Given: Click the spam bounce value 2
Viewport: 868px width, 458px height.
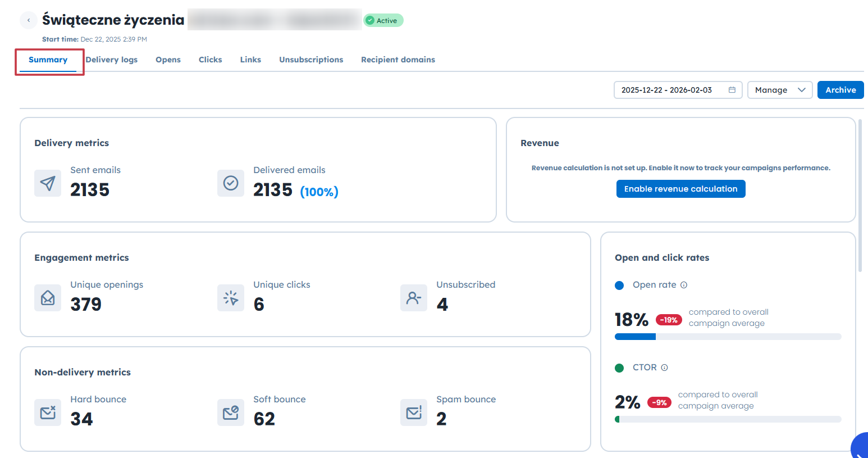Looking at the screenshot, I should [x=441, y=419].
